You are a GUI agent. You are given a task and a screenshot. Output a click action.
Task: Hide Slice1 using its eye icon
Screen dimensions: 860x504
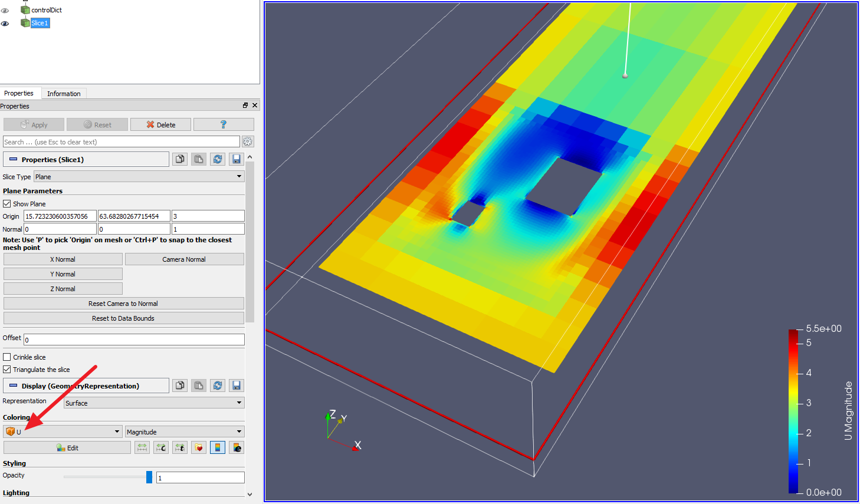click(x=5, y=24)
